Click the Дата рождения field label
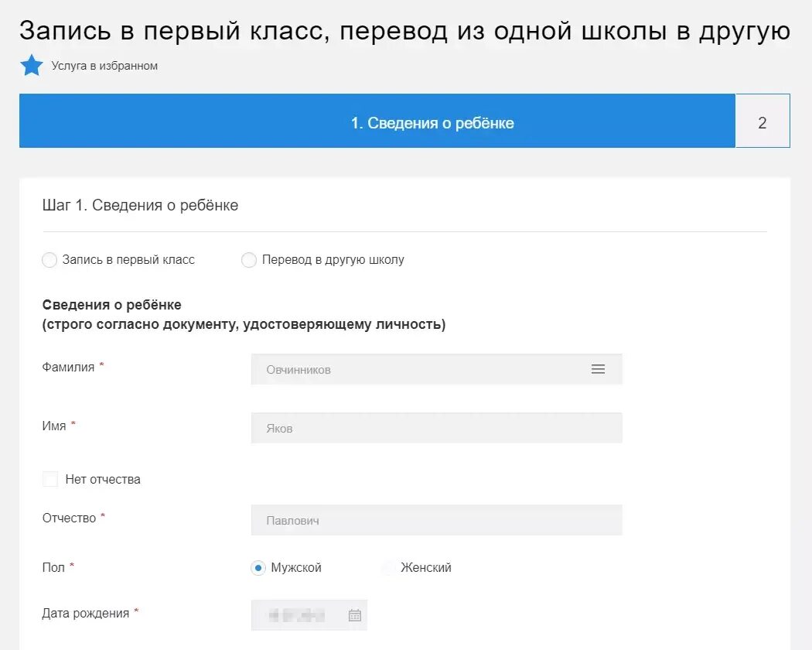The image size is (812, 650). pyautogui.click(x=85, y=613)
